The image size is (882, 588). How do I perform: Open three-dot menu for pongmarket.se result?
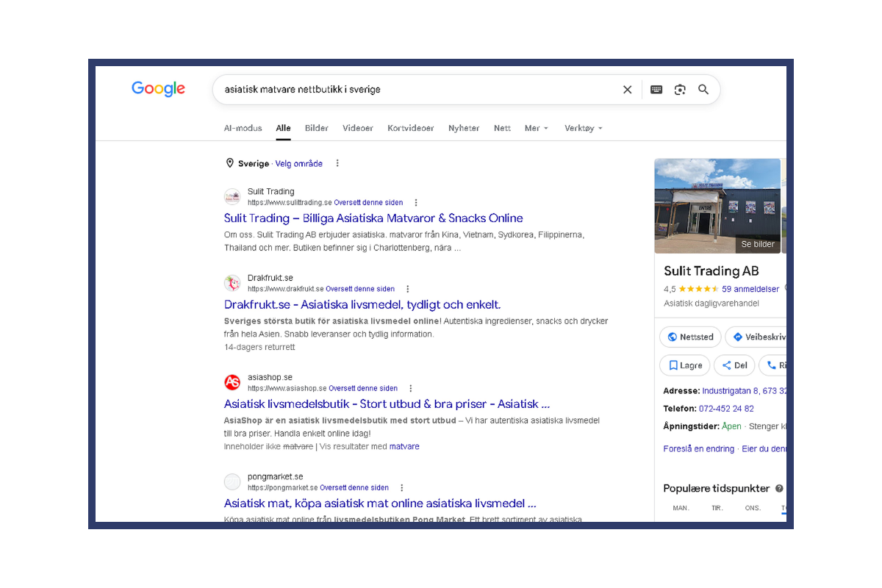coord(402,487)
